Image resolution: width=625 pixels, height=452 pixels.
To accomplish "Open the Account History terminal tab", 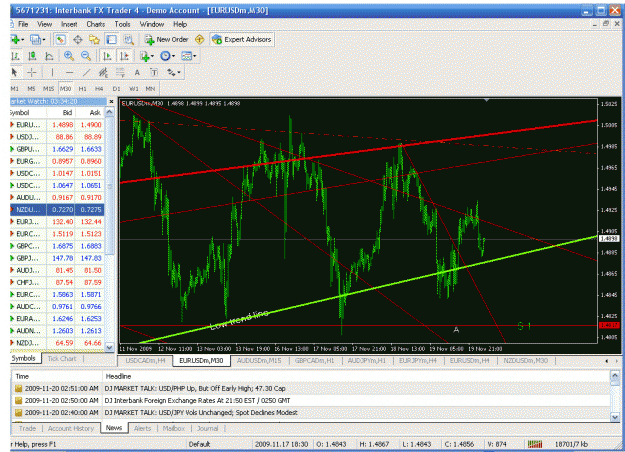I will click(71, 428).
